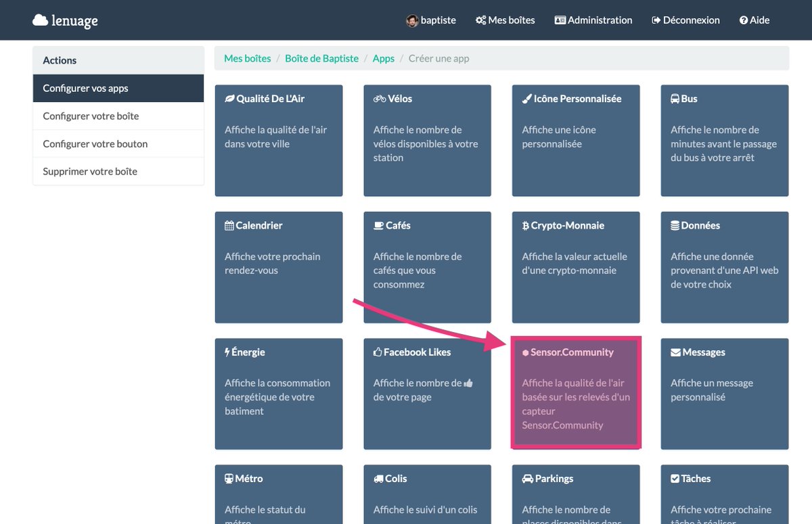Click the calendar icon on Calendrier card
Image resolution: width=812 pixels, height=524 pixels.
pyautogui.click(x=229, y=225)
